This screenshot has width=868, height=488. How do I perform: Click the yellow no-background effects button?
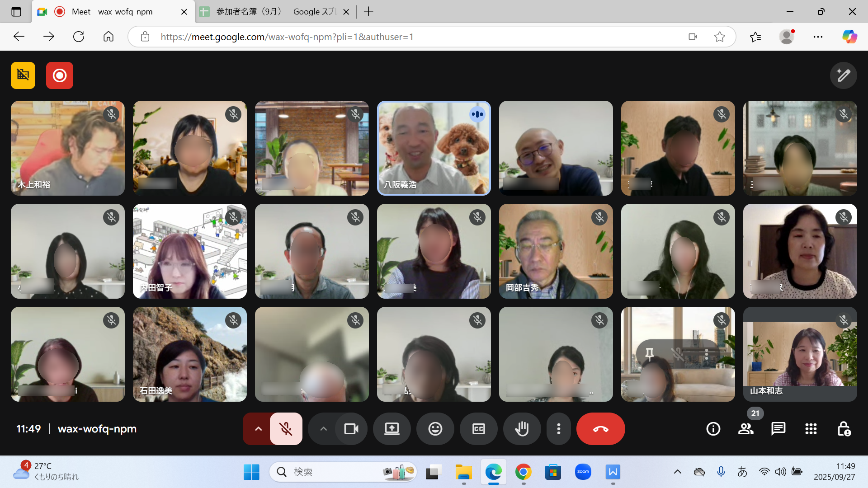click(23, 75)
